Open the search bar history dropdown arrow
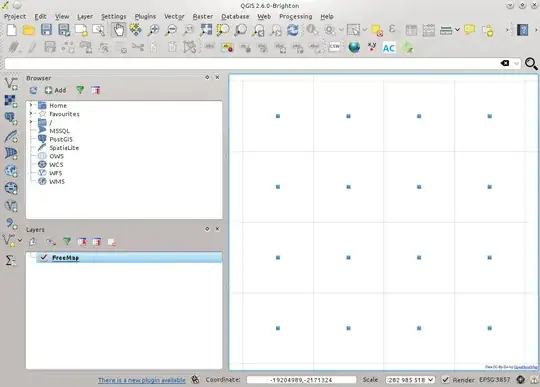The image size is (540, 387). click(x=516, y=63)
